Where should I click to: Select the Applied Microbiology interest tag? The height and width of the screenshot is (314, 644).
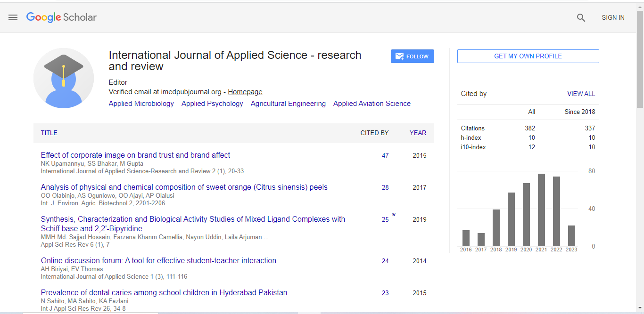pyautogui.click(x=141, y=104)
